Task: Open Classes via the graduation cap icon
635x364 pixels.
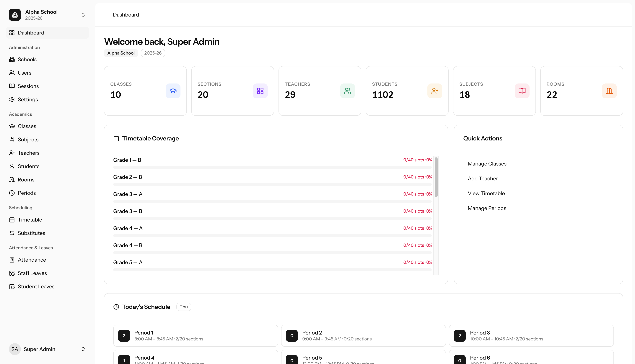Action: [12, 126]
